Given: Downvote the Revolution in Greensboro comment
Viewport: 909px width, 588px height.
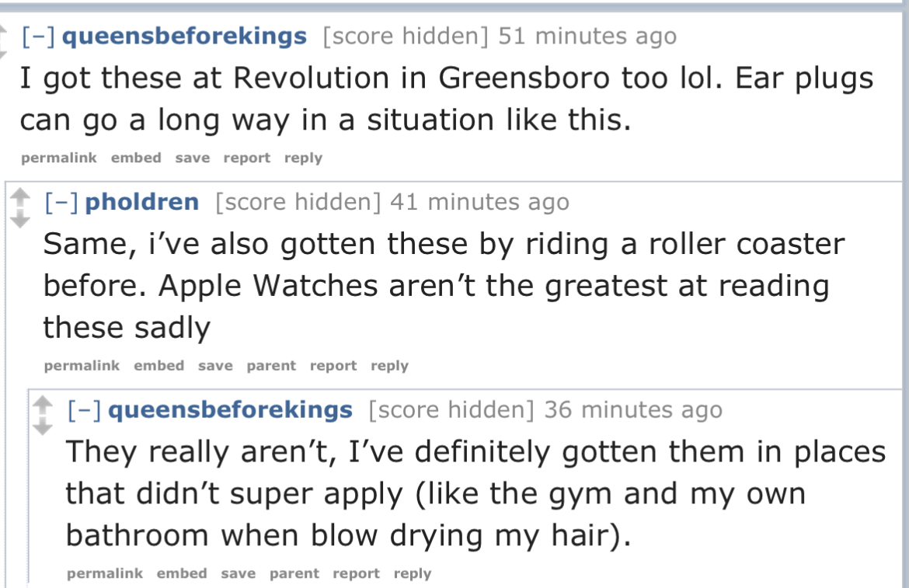Looking at the screenshot, I should coord(4,49).
